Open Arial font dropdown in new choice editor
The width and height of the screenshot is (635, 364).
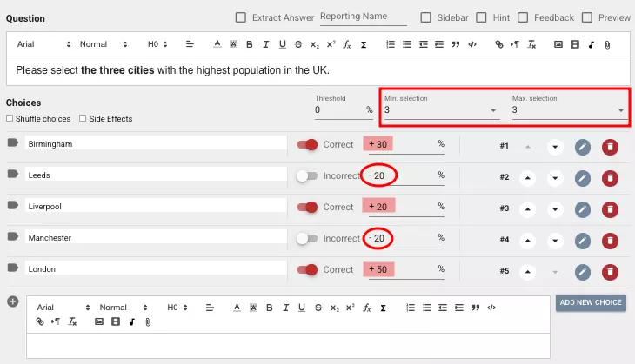pos(63,308)
